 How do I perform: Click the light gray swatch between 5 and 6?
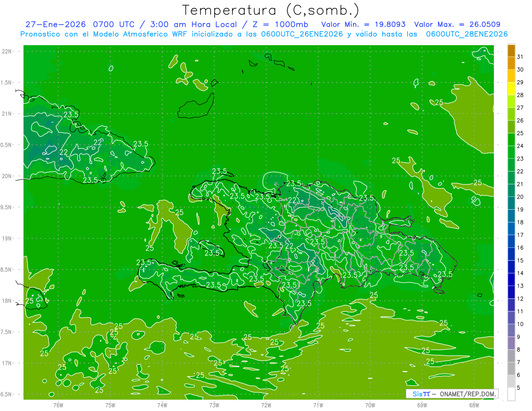[511, 381]
